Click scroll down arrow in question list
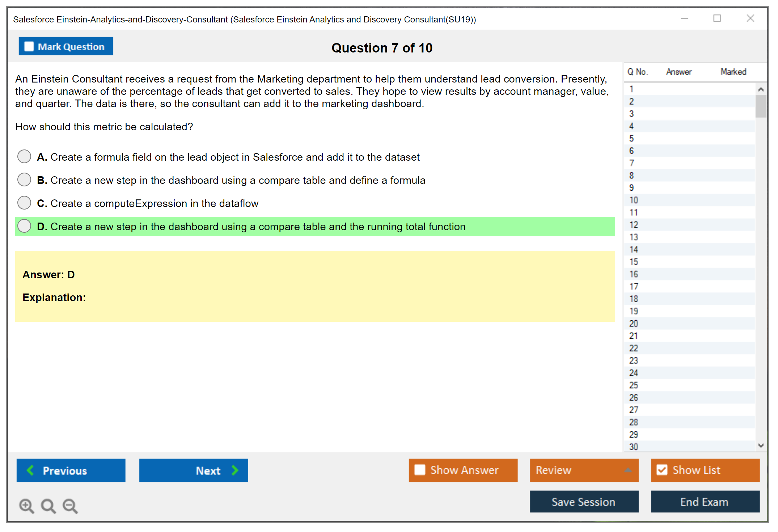Image resolution: width=778 pixels, height=532 pixels. click(x=761, y=446)
